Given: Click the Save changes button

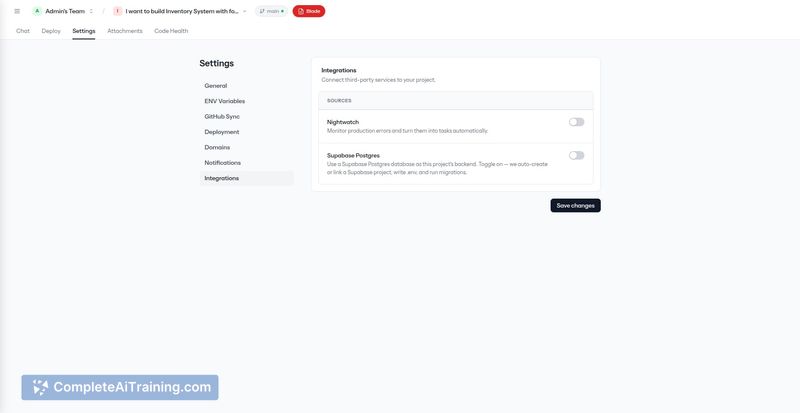Looking at the screenshot, I should (576, 206).
